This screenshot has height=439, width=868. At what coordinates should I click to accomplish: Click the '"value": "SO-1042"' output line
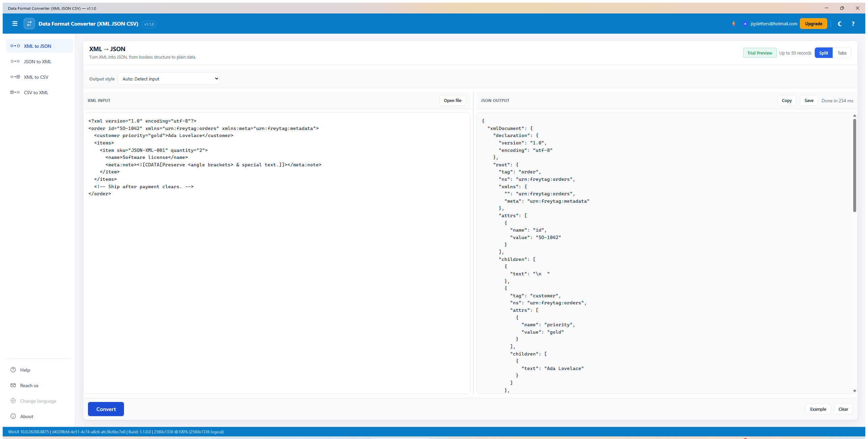pos(535,237)
